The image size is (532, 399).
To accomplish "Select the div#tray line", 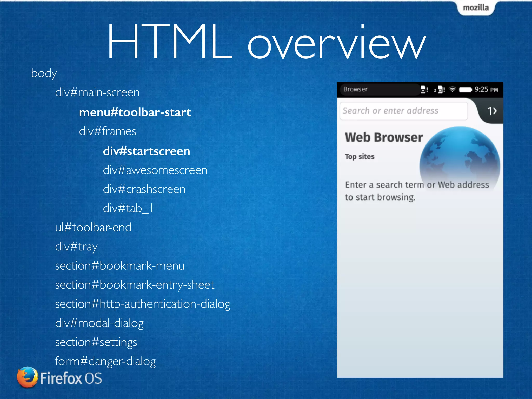I will click(x=76, y=247).
